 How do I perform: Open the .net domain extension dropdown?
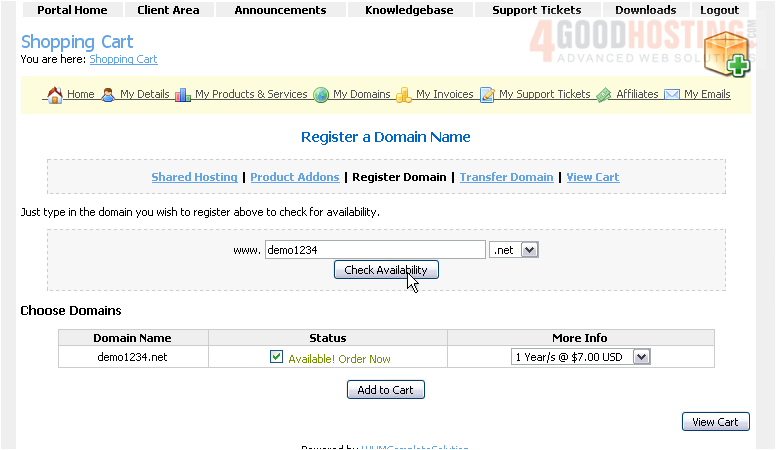pyautogui.click(x=515, y=250)
